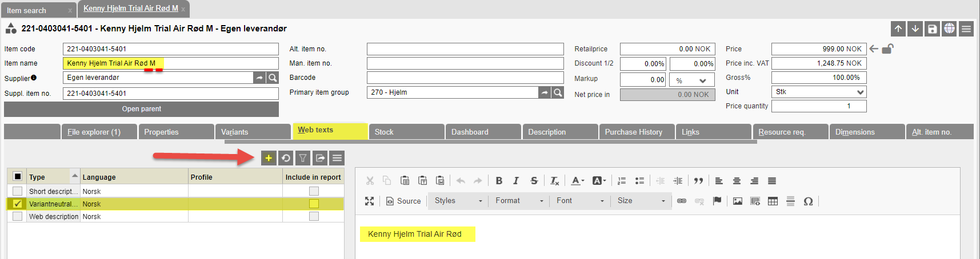Center align text in editor
Viewport: 980px width, 259px height.
pos(737,181)
